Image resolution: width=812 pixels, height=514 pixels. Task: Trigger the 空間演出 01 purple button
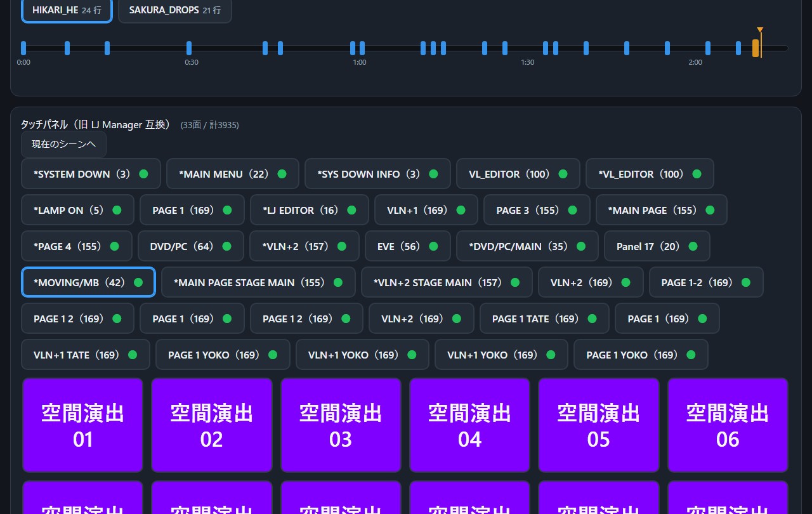(x=83, y=425)
